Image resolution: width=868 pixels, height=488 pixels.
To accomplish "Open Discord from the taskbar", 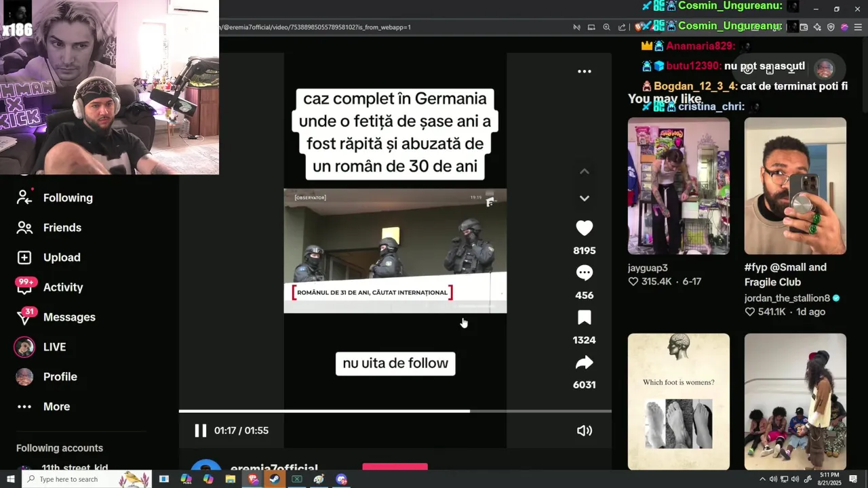I will [341, 479].
